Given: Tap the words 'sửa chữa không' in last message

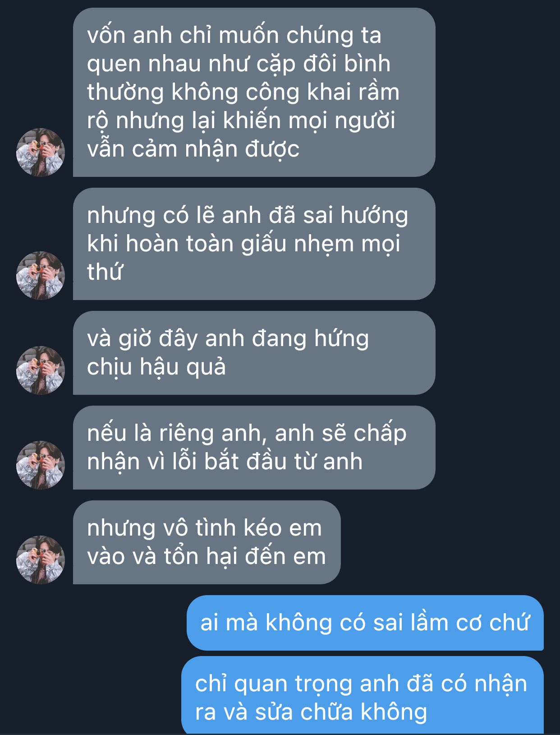Looking at the screenshot, I should click(x=341, y=712).
